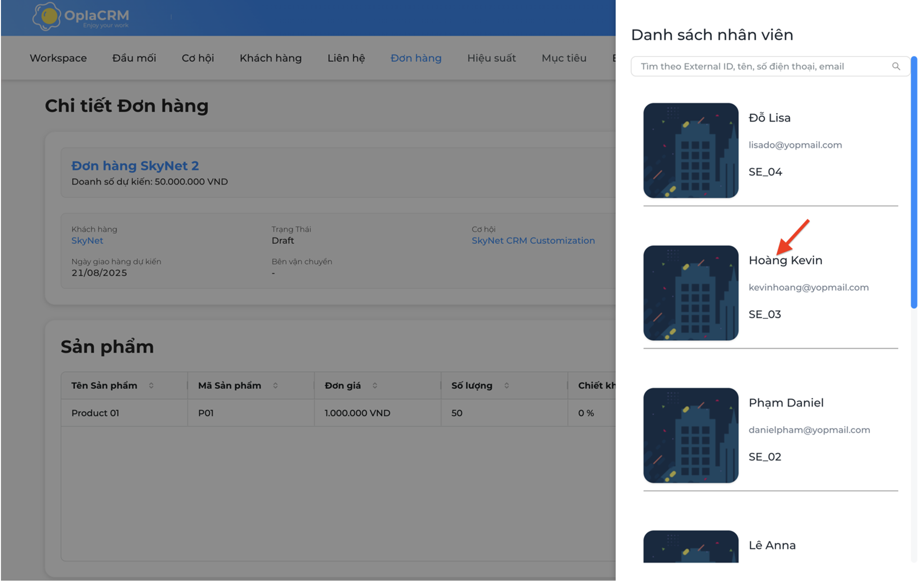Viewport: 924px width, 584px height.
Task: Click the OplaCRM logo
Action: (x=80, y=17)
